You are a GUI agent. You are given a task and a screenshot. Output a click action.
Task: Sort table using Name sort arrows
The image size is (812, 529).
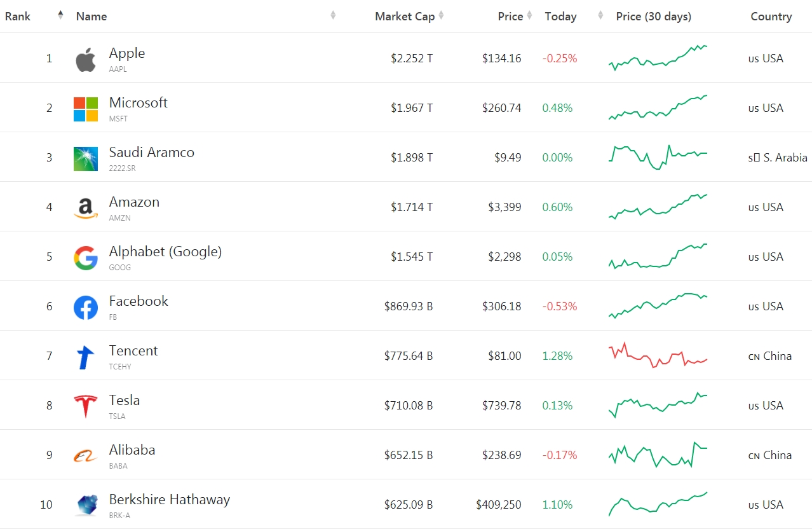tap(333, 15)
